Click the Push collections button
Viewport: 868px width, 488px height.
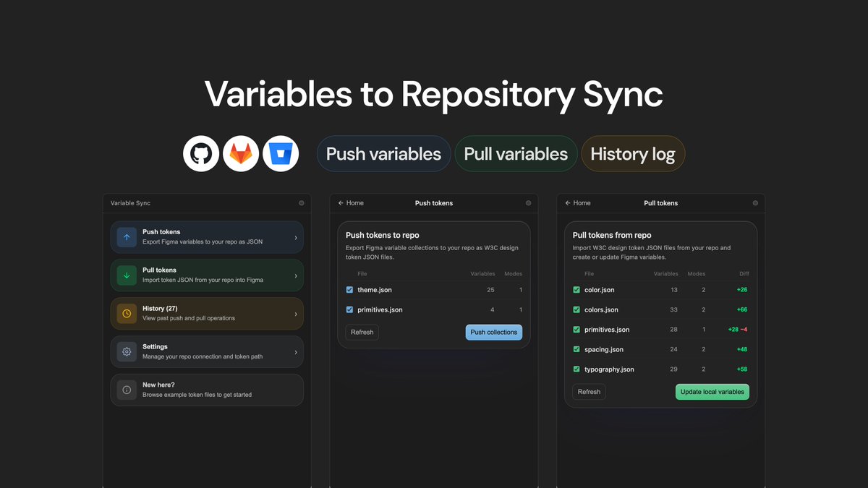tap(494, 333)
